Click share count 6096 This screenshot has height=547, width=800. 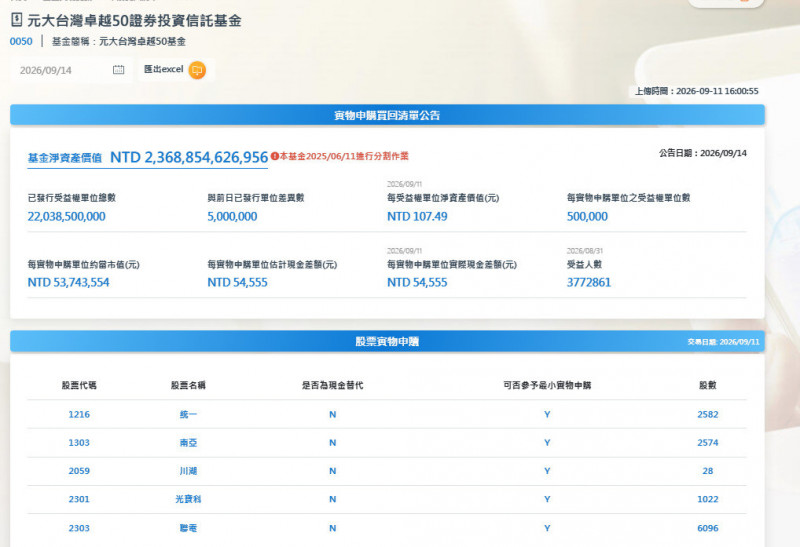(x=708, y=528)
